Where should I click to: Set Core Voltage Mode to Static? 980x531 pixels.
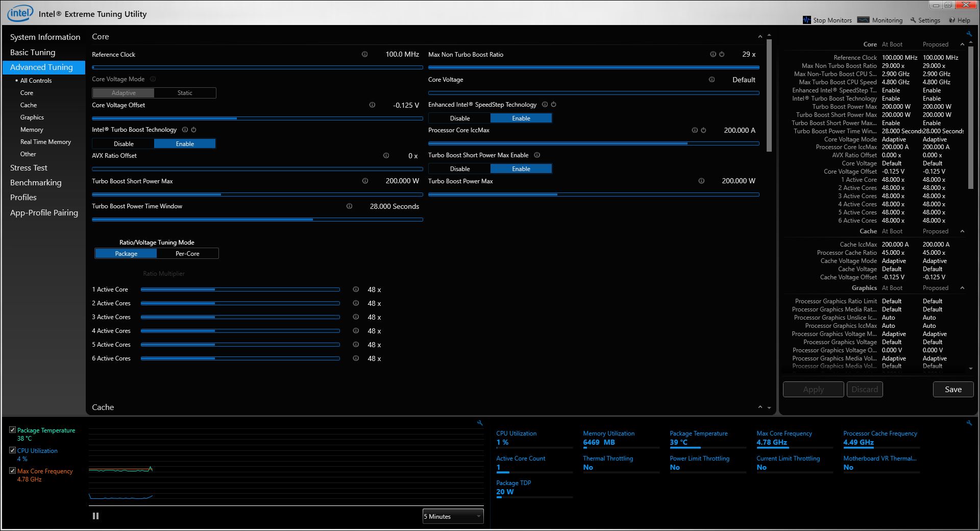tap(185, 93)
